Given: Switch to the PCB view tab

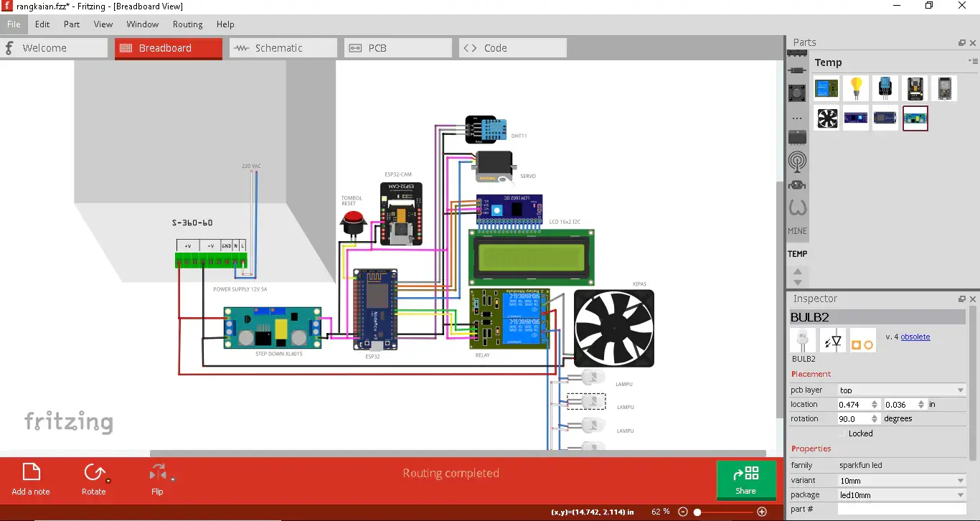Looking at the screenshot, I should (x=398, y=48).
